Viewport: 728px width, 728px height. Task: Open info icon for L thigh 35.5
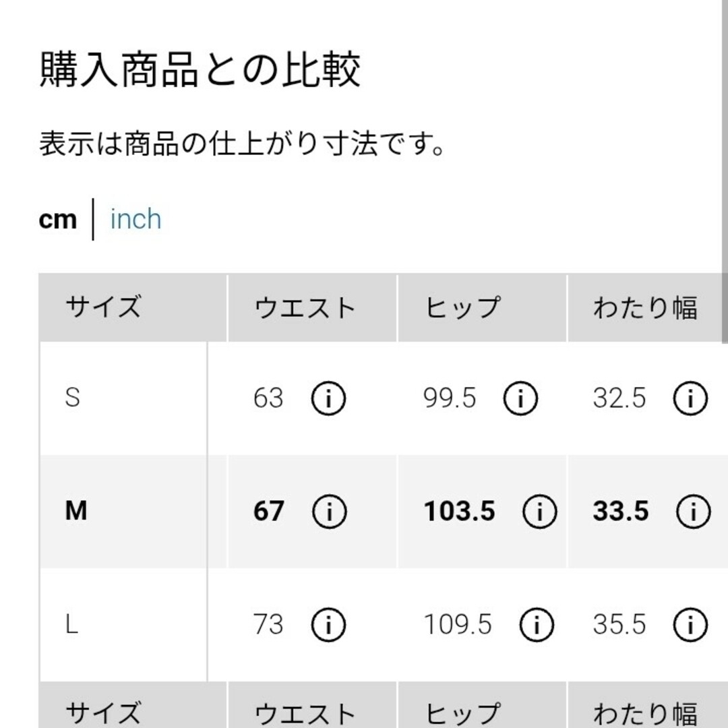pyautogui.click(x=690, y=624)
